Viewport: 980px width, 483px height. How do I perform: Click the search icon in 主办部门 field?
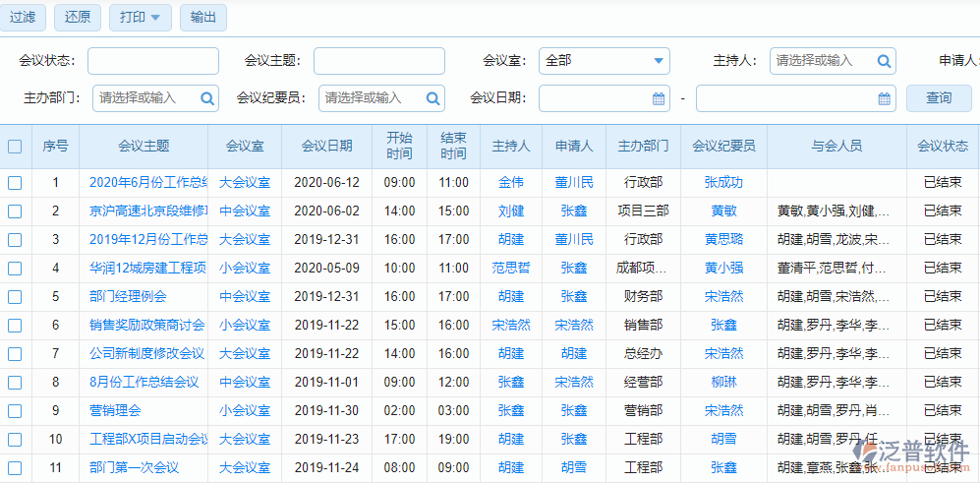pyautogui.click(x=207, y=98)
